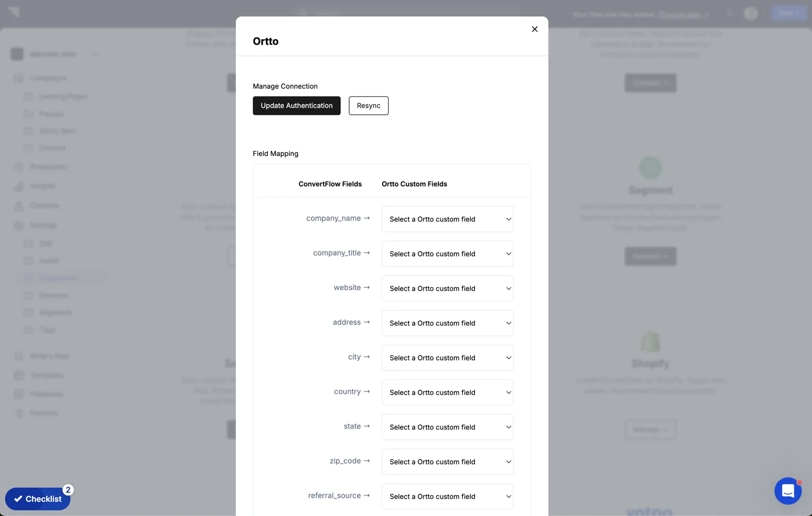The image size is (812, 516).
Task: Click the Ortto Custom Fields column header
Action: pyautogui.click(x=414, y=184)
